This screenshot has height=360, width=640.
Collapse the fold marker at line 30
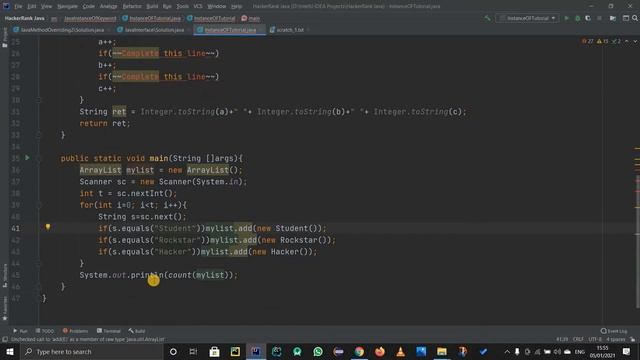[38, 100]
